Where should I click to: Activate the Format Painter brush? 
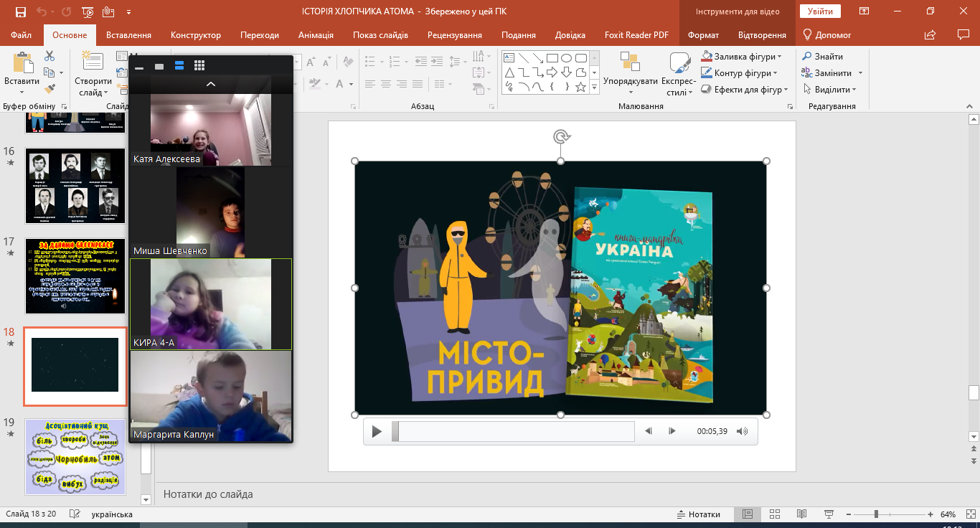pos(50,89)
